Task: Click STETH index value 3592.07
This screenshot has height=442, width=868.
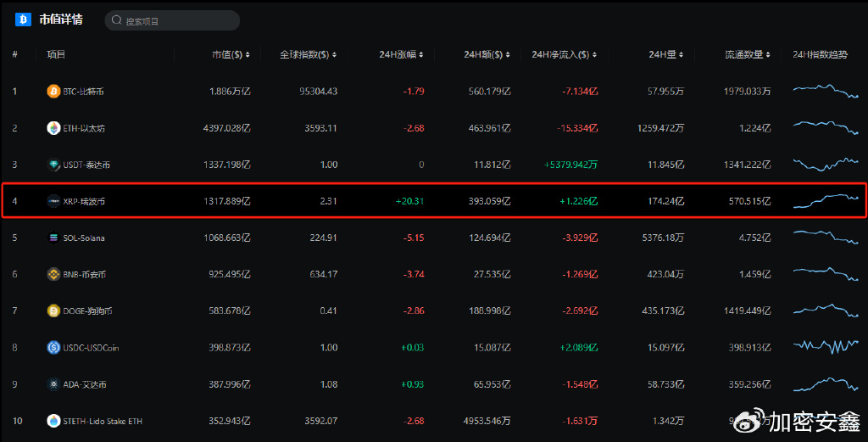Action: point(320,421)
